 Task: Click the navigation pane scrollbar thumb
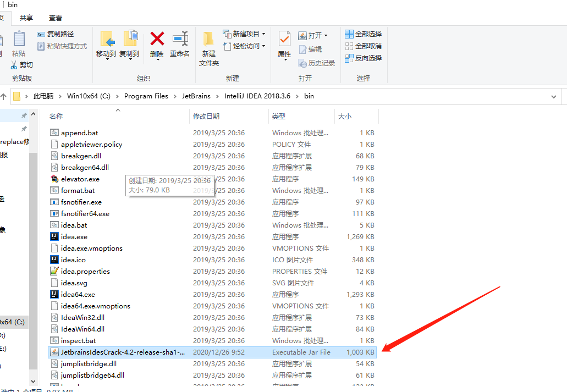coord(33,261)
